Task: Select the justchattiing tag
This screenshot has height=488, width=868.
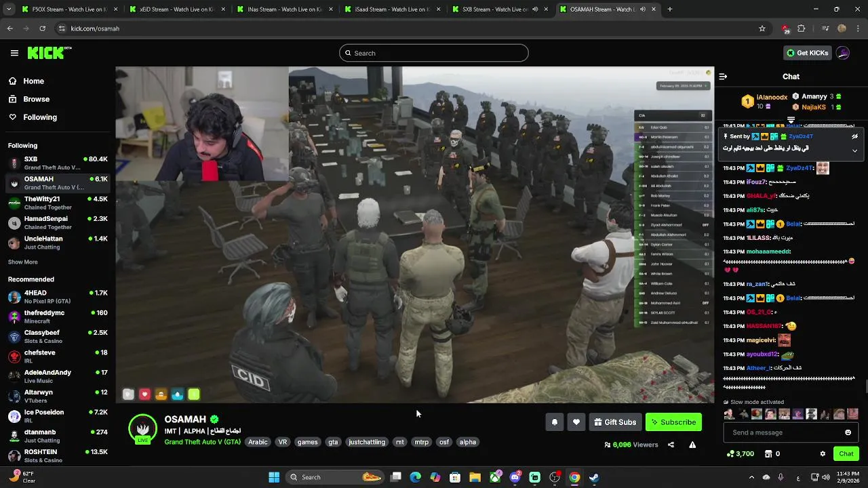Action: (x=367, y=442)
